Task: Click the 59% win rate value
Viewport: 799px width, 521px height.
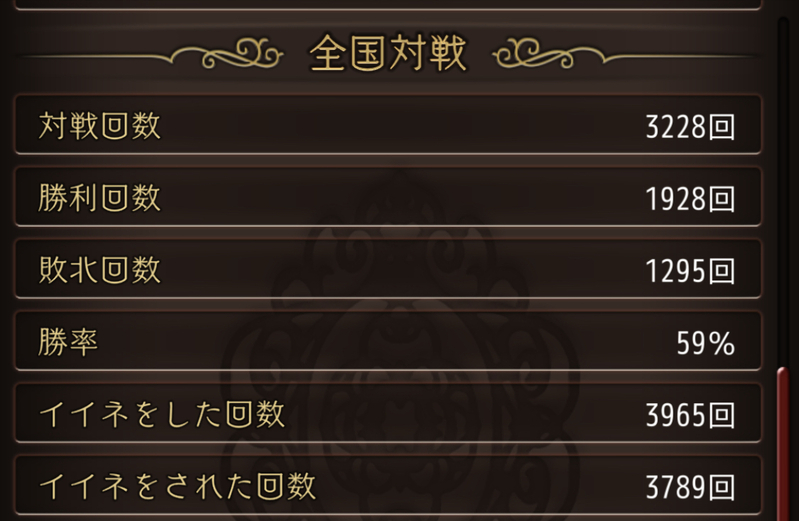Action: coord(705,344)
